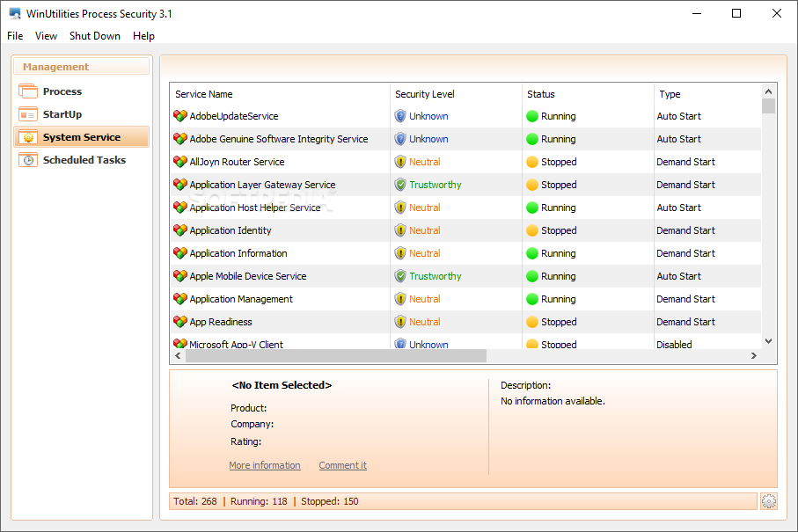798x532 pixels.
Task: Click yellow Stopped indicator for AllJoyn Router
Action: 532,162
